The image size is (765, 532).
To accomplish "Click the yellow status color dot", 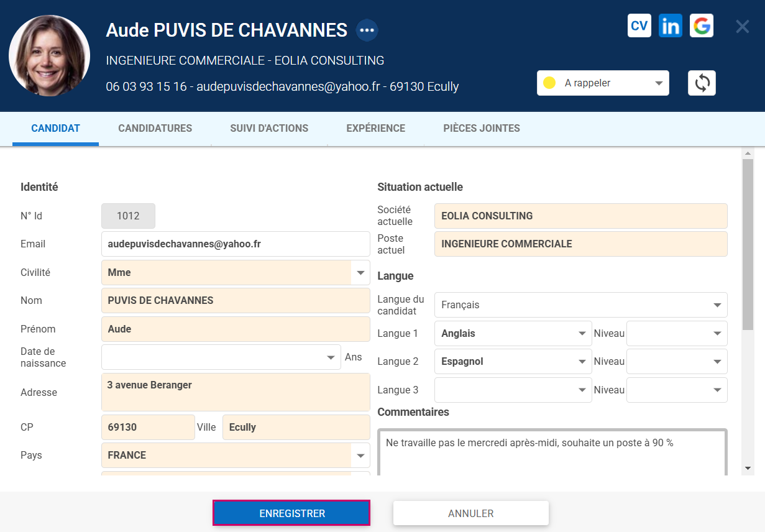I will [x=549, y=83].
